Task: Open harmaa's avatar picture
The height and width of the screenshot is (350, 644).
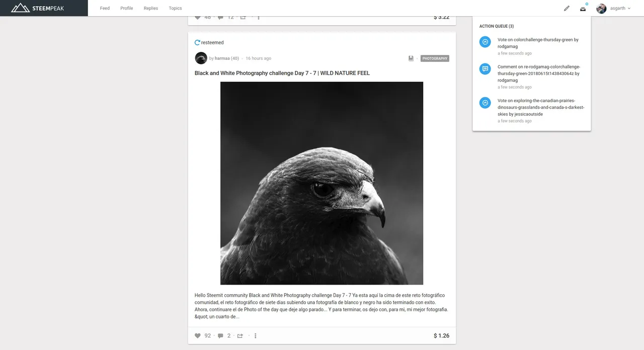Action: (201, 58)
